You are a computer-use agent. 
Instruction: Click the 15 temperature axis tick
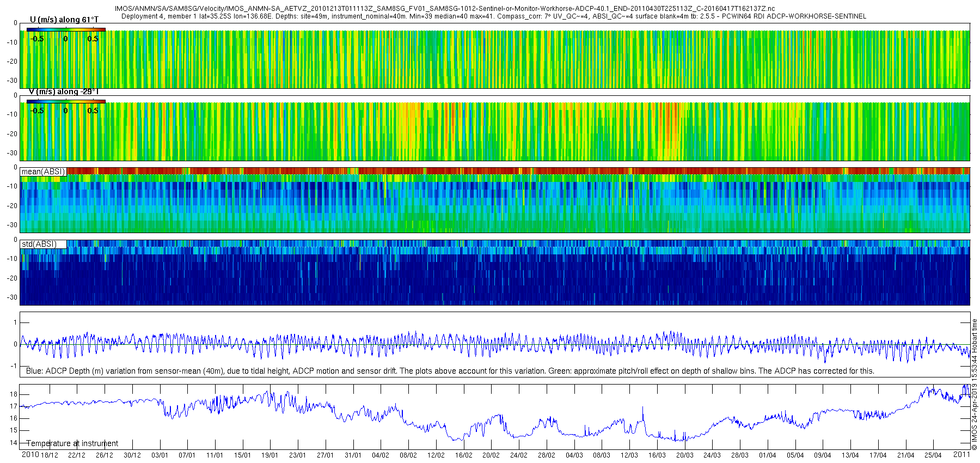[14, 430]
